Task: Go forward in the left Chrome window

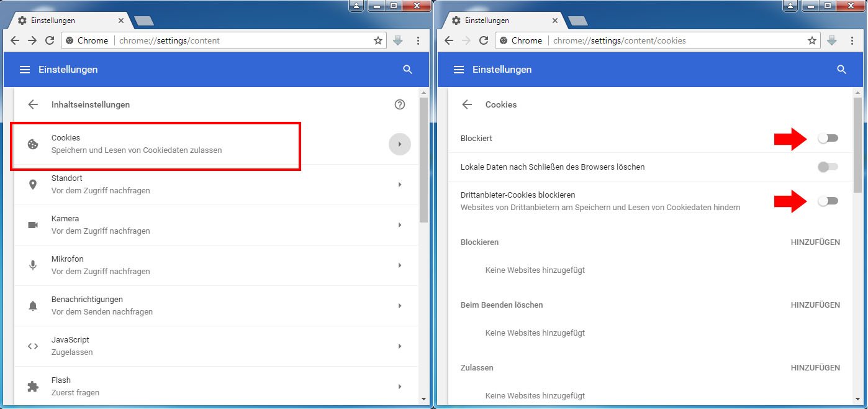Action: (x=32, y=40)
